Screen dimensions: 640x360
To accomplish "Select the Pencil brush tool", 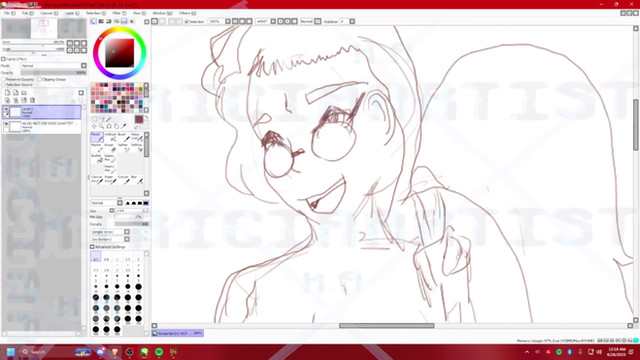I will [x=97, y=137].
